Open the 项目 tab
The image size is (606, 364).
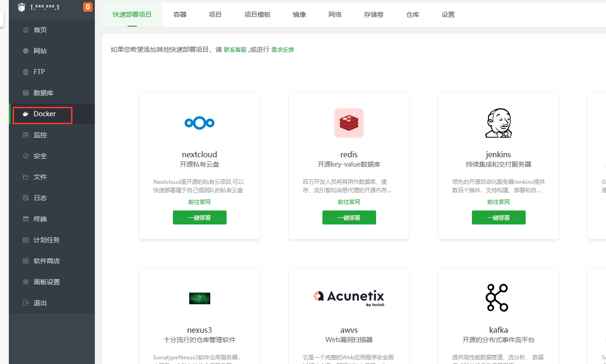pos(215,14)
